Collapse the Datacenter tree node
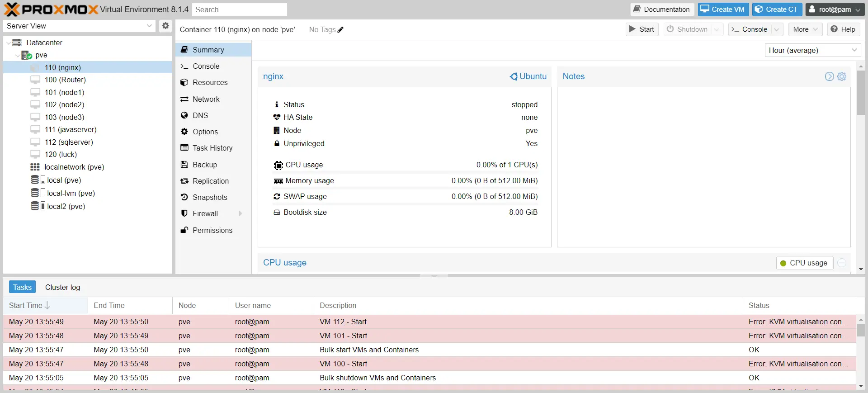 pos(9,43)
